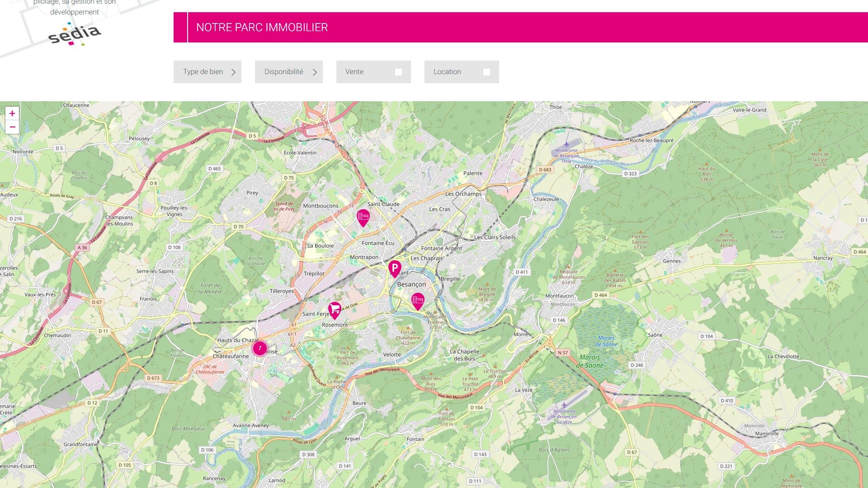The width and height of the screenshot is (868, 488).
Task: Open the parking marker near Besançon
Action: point(395,269)
